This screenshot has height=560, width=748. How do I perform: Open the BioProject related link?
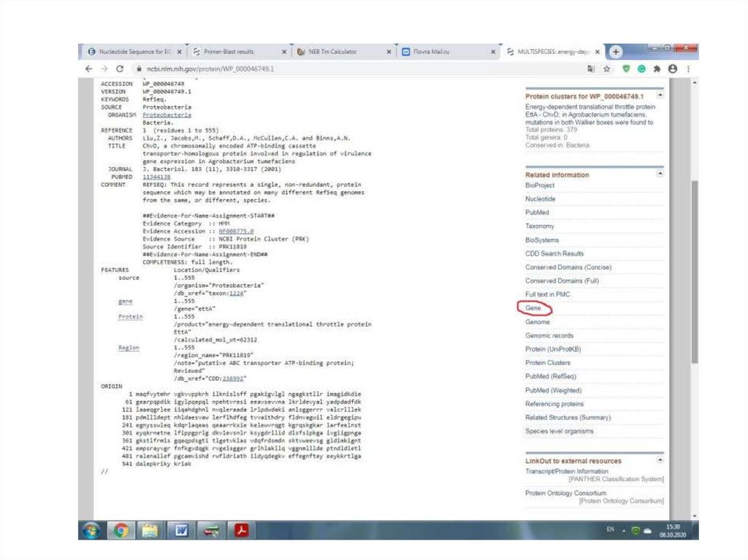(540, 185)
